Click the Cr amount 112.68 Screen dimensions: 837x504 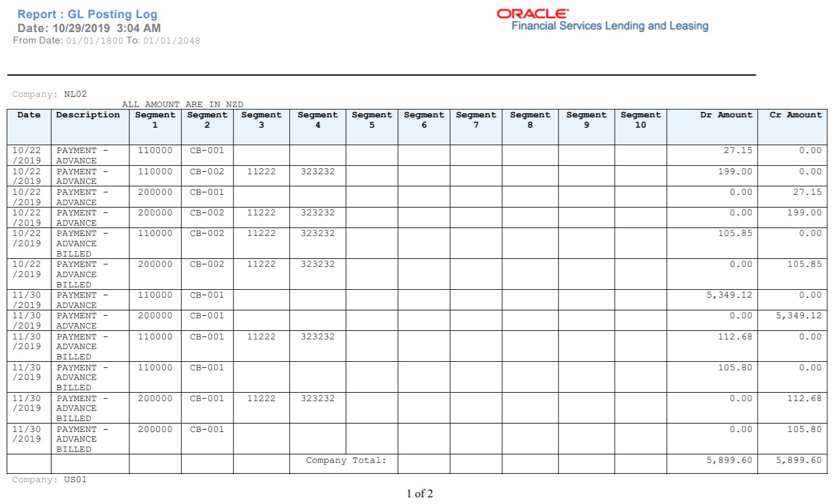[805, 398]
